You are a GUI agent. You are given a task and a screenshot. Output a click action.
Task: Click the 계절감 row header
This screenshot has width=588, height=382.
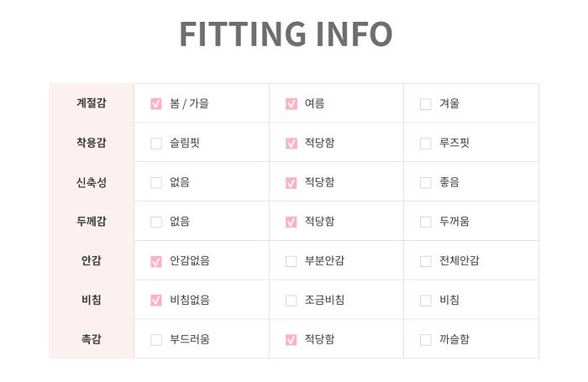(92, 102)
